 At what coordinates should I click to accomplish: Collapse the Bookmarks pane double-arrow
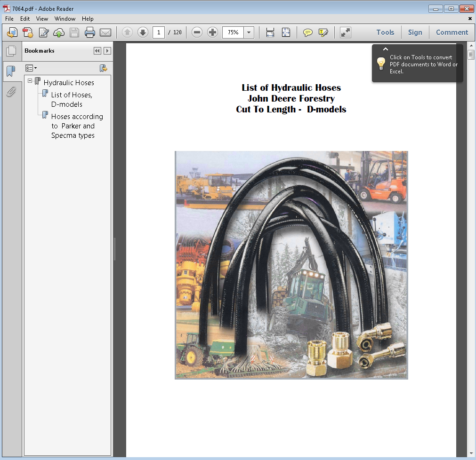[97, 51]
